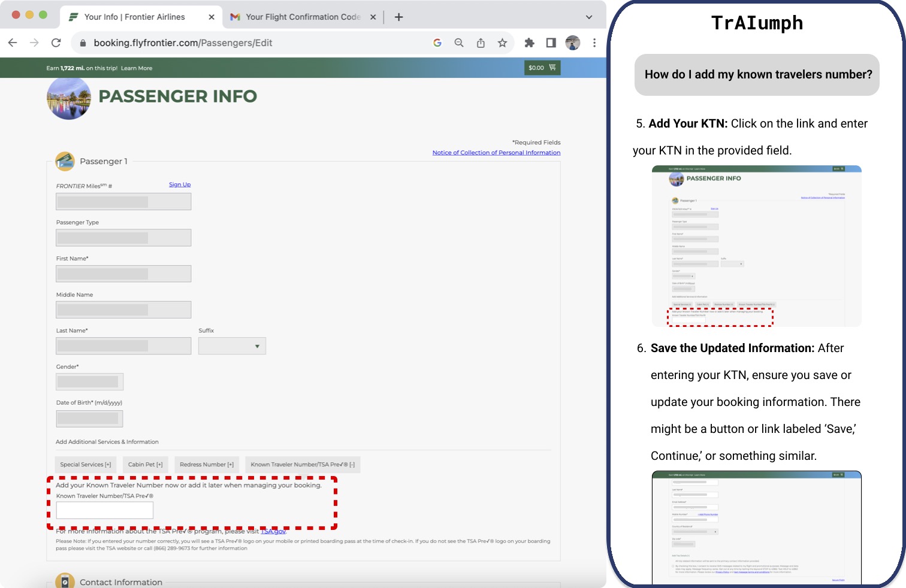Open Chrome three-dot menu
906x588 pixels.
(594, 43)
